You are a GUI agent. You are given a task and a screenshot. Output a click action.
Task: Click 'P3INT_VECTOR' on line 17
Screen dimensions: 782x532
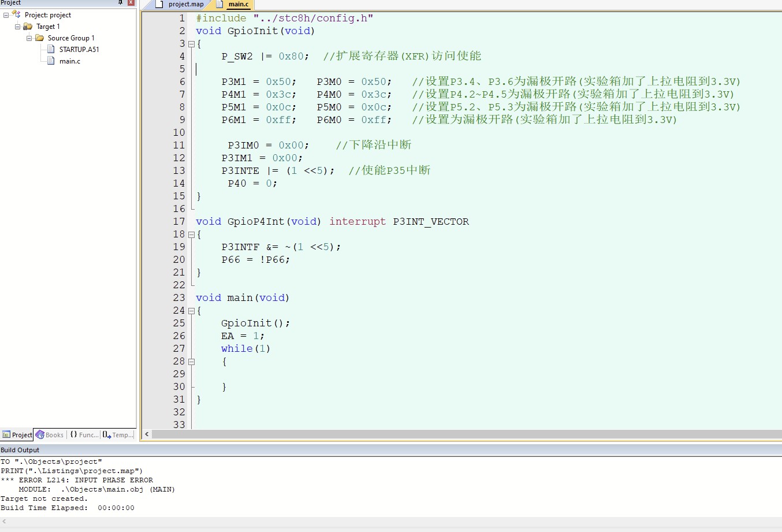(x=431, y=222)
